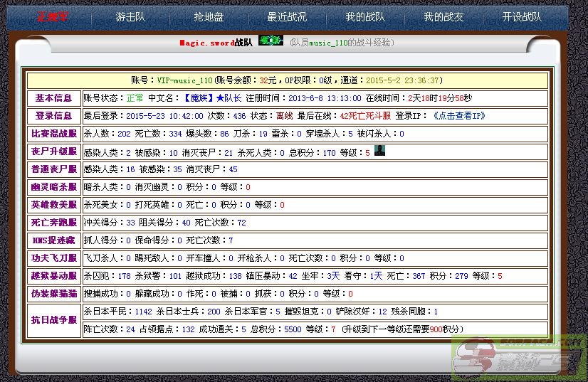Click the 占领据点 value 132
Viewport: 588px width, 382px height.
188,329
